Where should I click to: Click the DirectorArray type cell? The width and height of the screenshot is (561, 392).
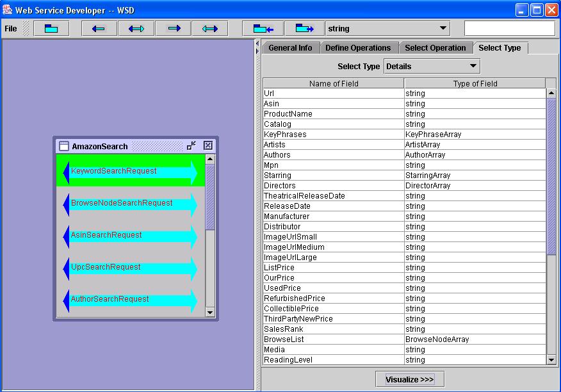(475, 186)
